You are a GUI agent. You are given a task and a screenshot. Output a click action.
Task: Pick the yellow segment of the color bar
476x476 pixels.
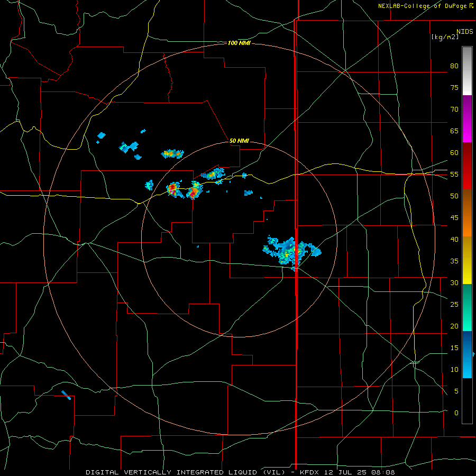coord(467,260)
